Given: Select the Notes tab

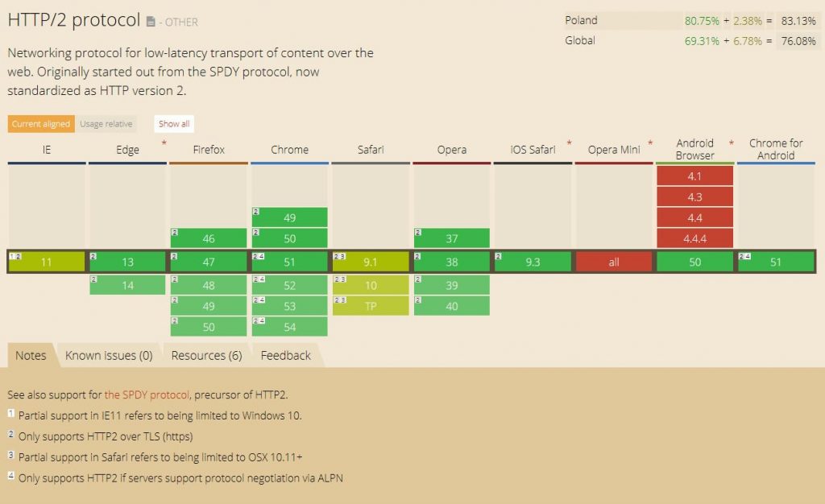Looking at the screenshot, I should pyautogui.click(x=30, y=355).
